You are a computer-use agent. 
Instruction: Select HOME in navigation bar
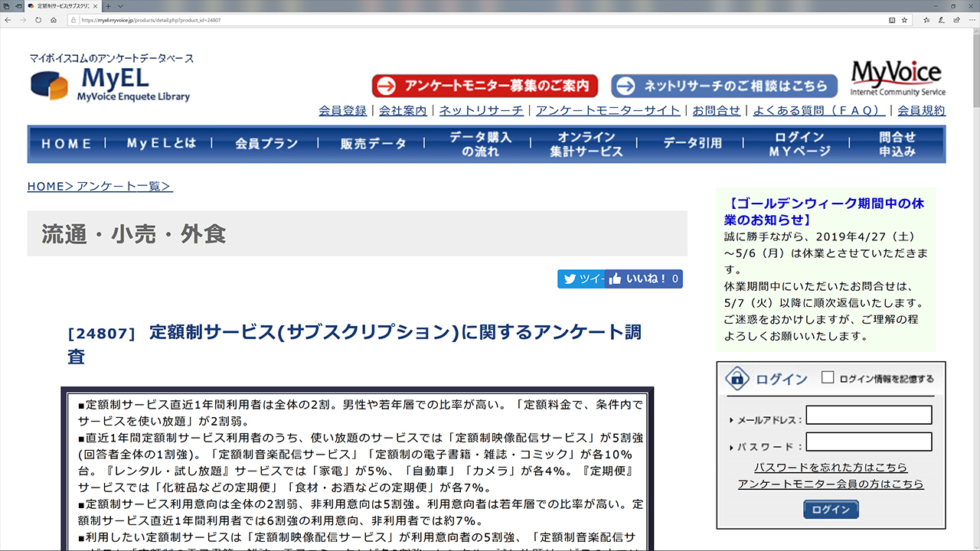click(x=67, y=144)
